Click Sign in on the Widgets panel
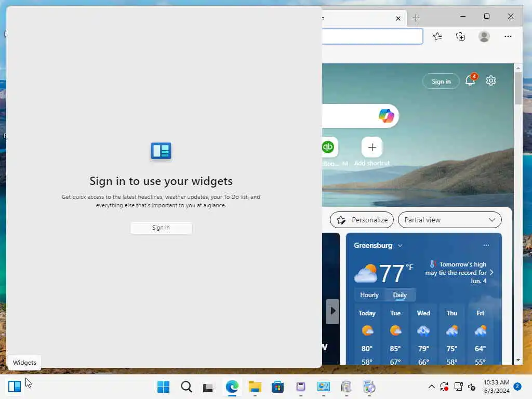The image size is (532, 399). coord(161,228)
